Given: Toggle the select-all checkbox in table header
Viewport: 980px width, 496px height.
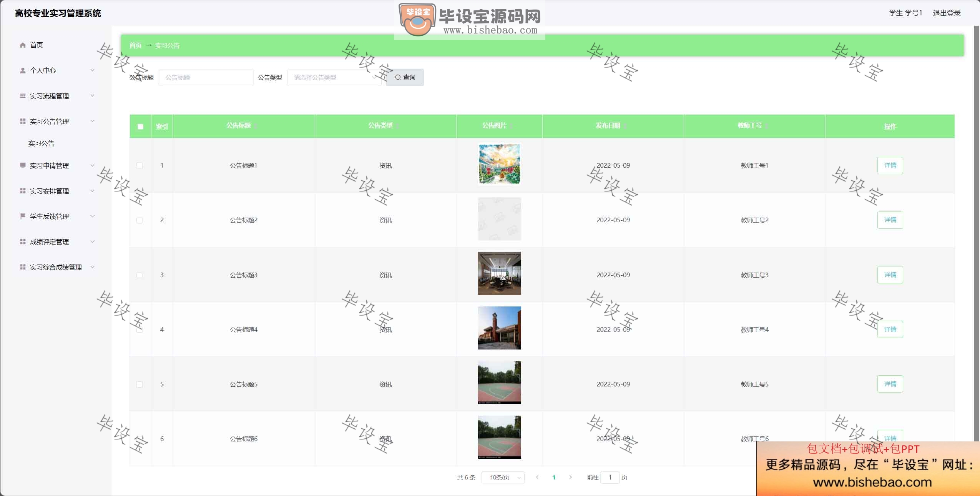Looking at the screenshot, I should [x=140, y=126].
